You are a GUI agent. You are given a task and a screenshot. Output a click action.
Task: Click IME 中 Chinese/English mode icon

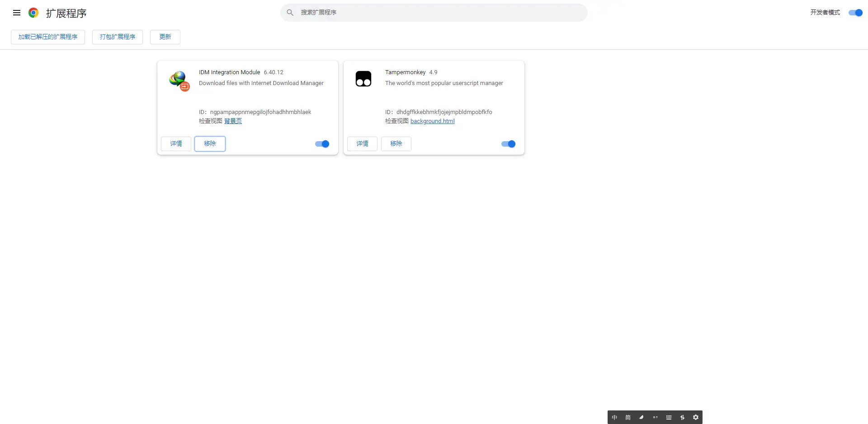click(614, 417)
